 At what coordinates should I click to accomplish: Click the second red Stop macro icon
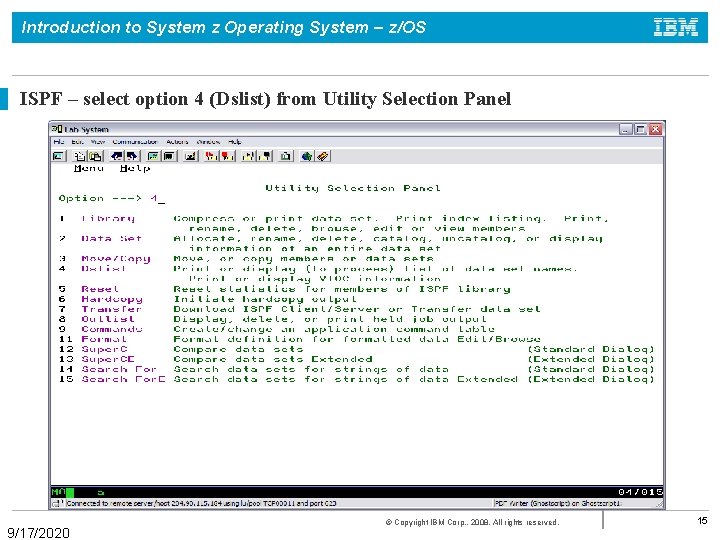[x=227, y=156]
